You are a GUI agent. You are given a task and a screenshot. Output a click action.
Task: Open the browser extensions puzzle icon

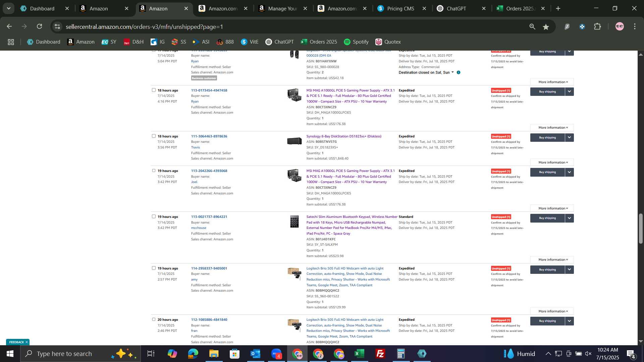[598, 26]
